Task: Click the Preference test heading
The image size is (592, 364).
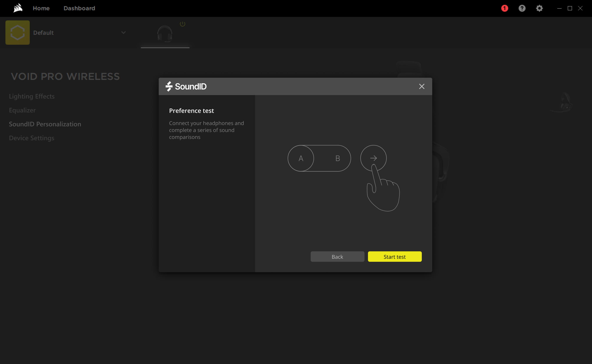Action: tap(191, 111)
